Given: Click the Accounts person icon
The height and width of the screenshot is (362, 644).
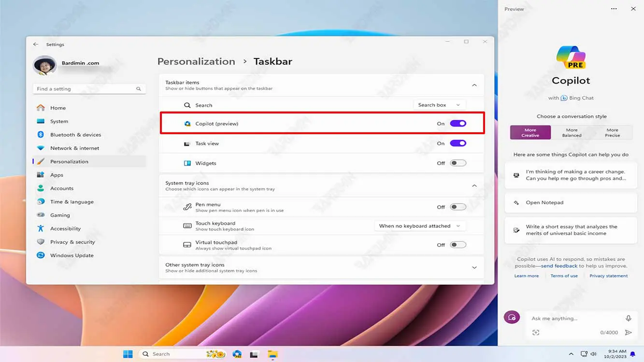Looking at the screenshot, I should tap(41, 188).
